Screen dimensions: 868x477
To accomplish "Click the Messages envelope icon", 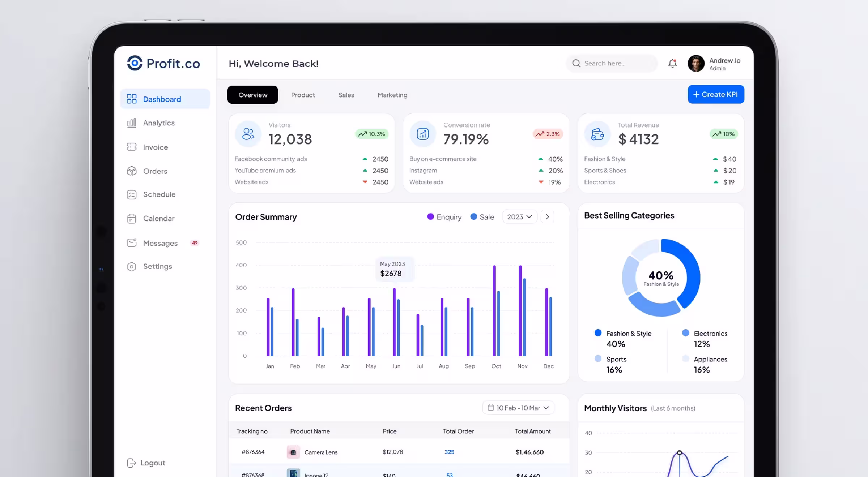I will 132,242.
